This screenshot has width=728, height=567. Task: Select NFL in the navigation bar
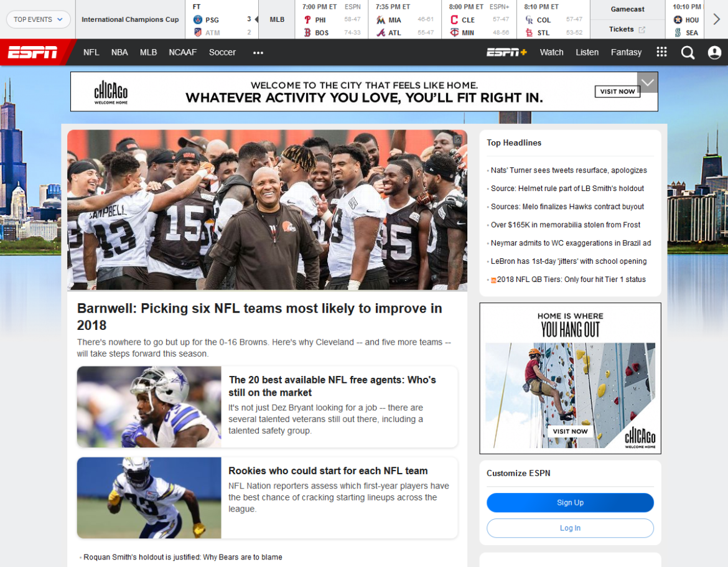pos(91,52)
